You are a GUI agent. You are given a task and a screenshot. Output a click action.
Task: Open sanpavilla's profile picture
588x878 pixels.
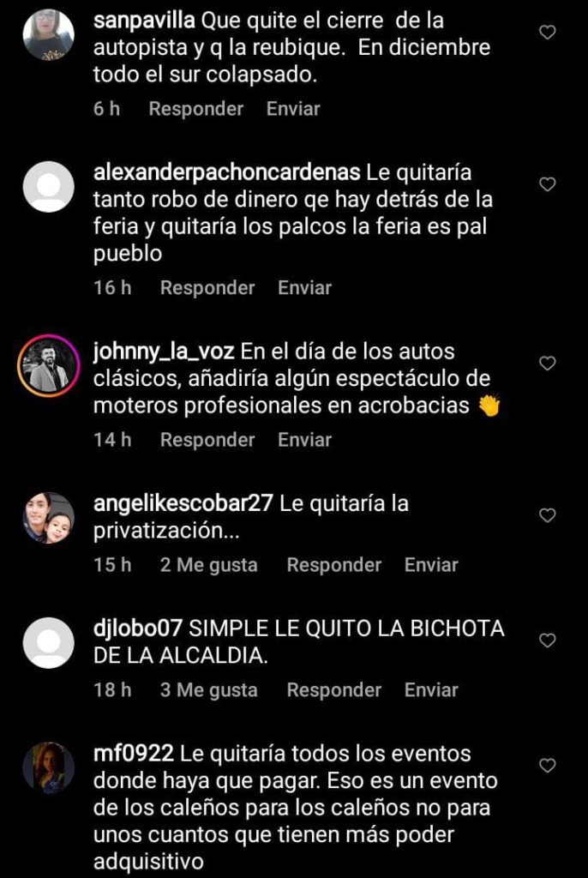[x=49, y=34]
